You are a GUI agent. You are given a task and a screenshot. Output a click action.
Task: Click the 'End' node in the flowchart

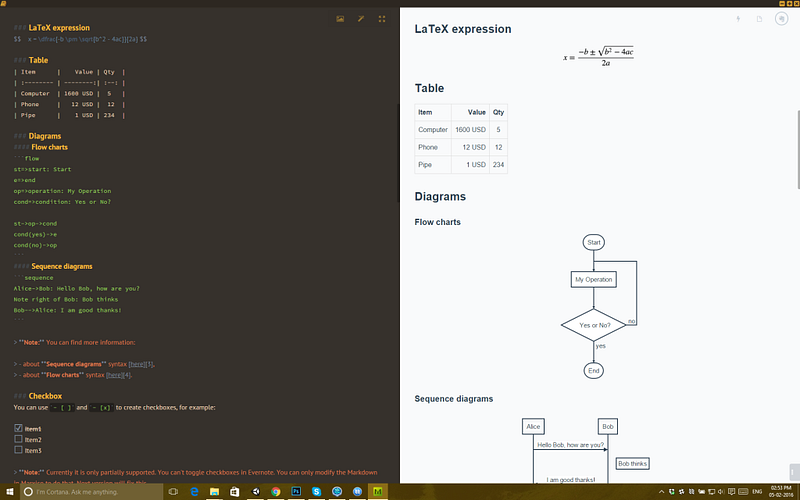593,371
